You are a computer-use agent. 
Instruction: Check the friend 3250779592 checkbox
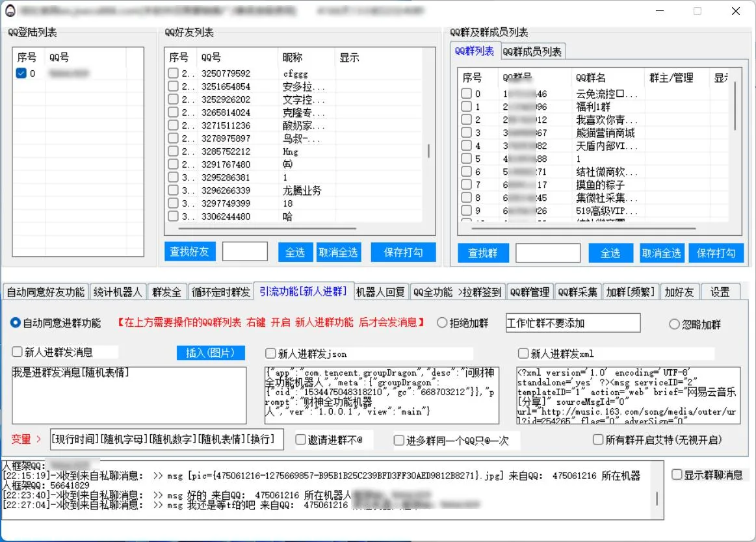(x=173, y=73)
